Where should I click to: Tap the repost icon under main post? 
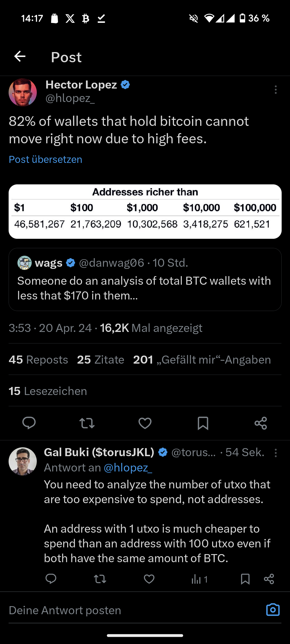(x=87, y=423)
